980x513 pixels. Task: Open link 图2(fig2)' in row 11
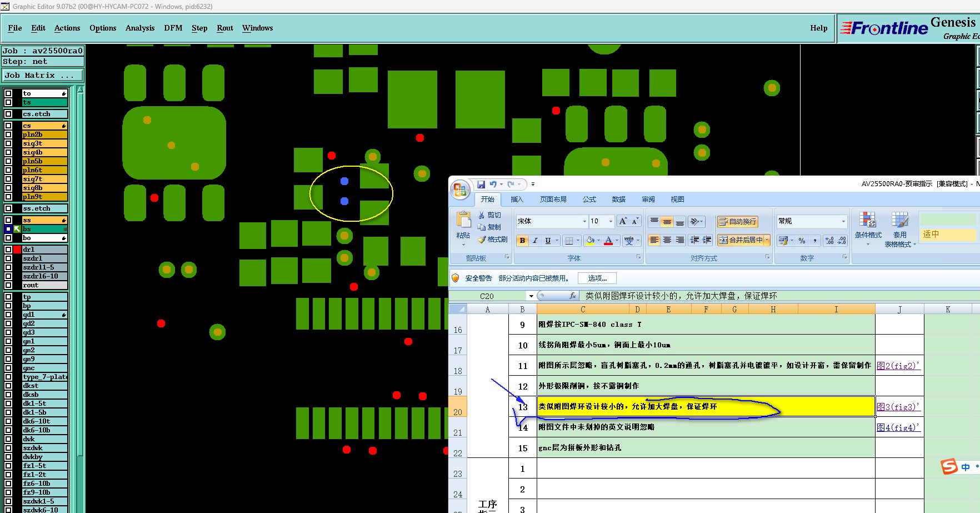pos(898,366)
